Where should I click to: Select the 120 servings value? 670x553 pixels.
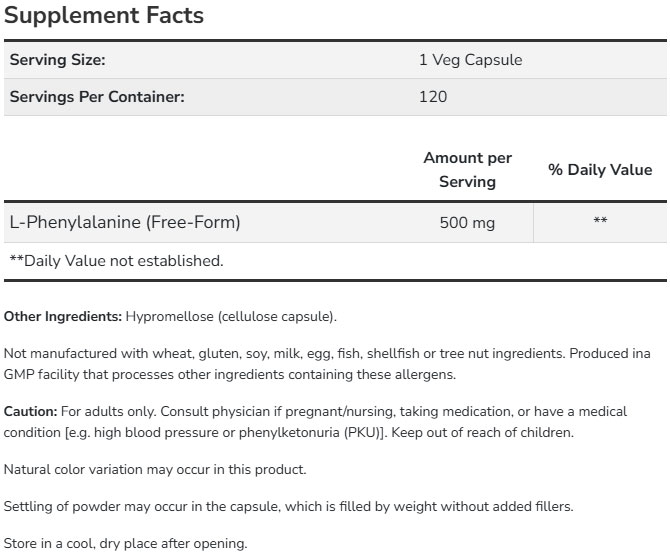(x=433, y=97)
